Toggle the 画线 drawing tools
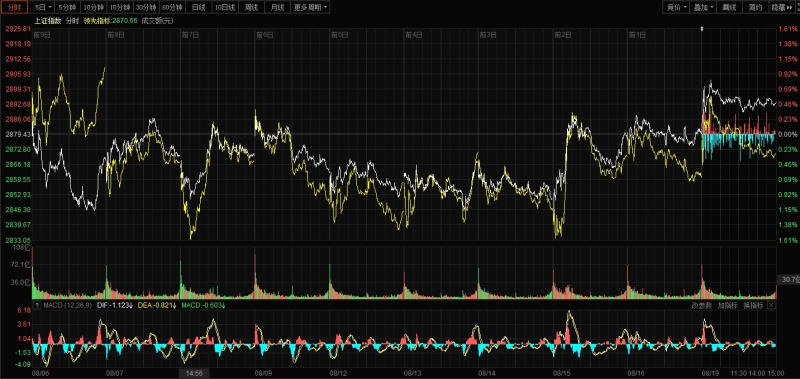 pyautogui.click(x=729, y=7)
